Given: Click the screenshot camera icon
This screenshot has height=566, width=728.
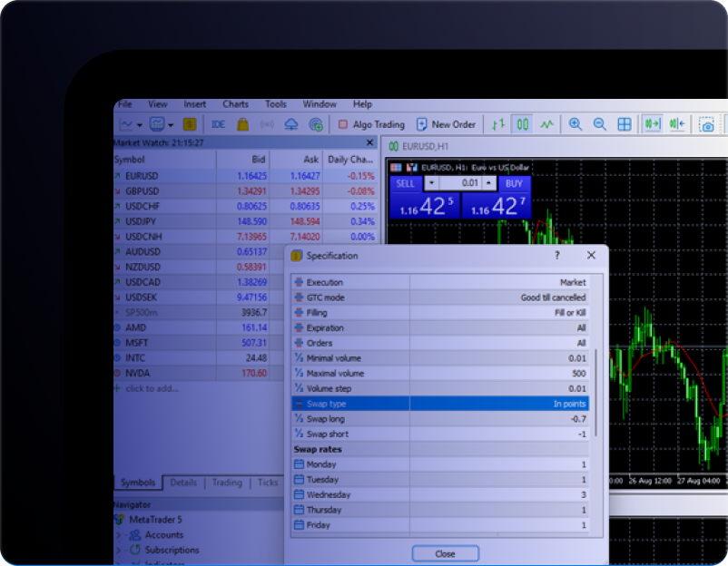Looking at the screenshot, I should point(707,125).
